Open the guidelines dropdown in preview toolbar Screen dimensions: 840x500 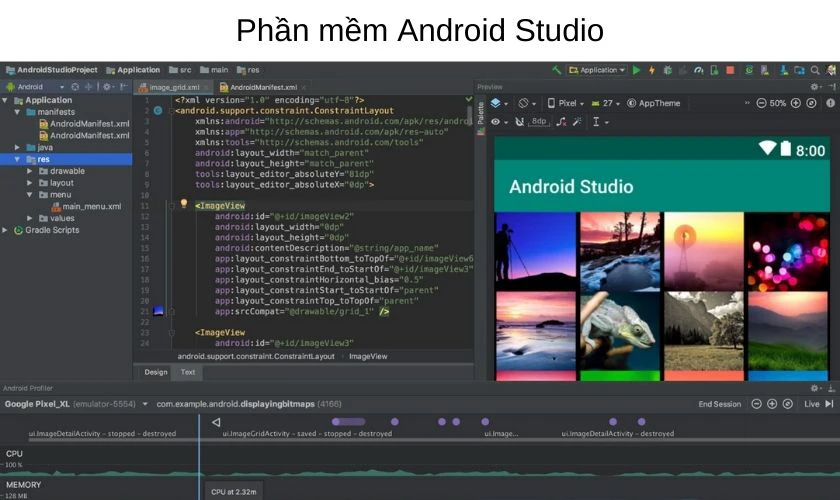(x=601, y=122)
